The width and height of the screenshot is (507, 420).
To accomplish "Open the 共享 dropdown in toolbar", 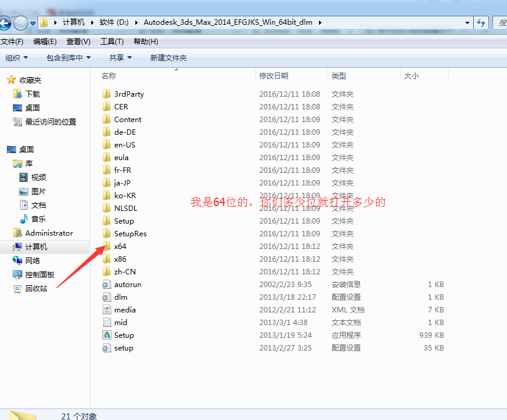I will [x=120, y=58].
